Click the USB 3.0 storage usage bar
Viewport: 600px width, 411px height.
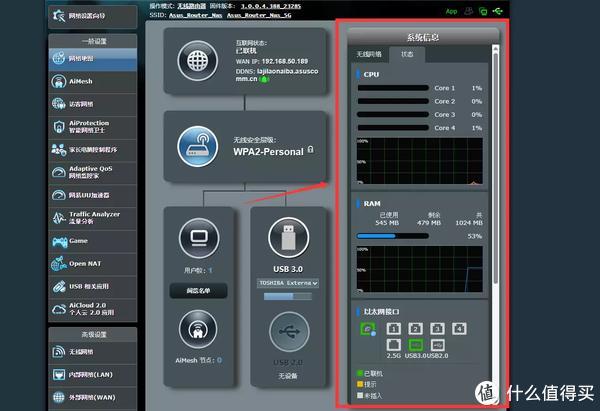point(288,296)
